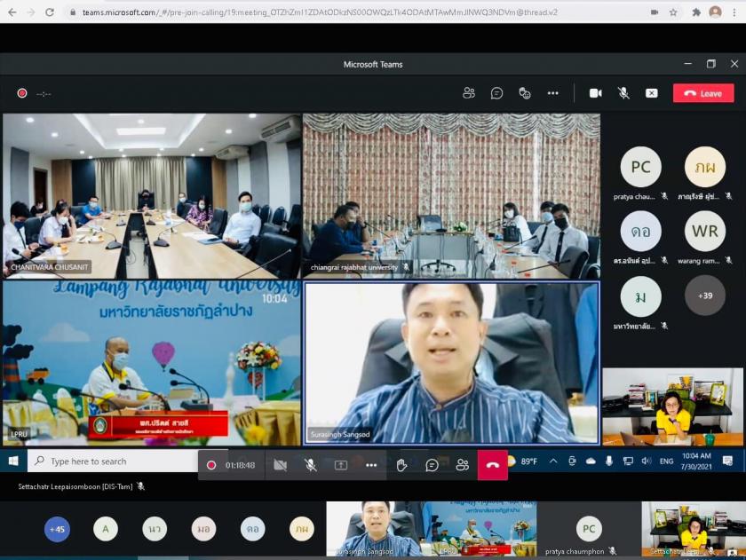Open reactions and raise-hand menu in top toolbar

(524, 93)
